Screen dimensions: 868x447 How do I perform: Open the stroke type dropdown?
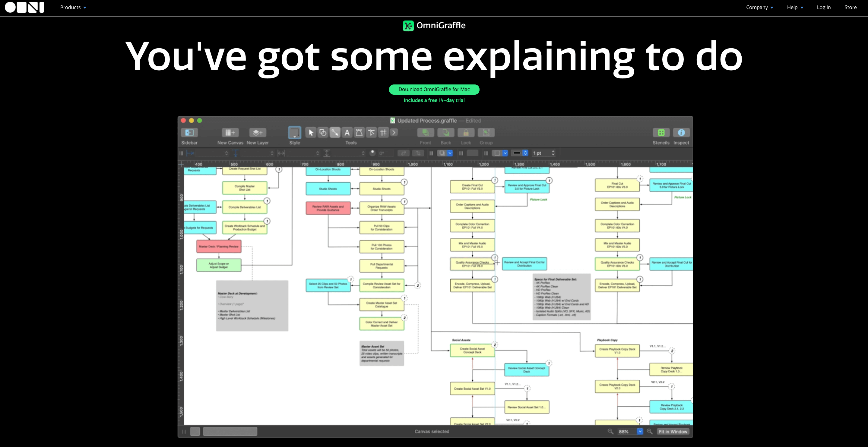pos(500,153)
